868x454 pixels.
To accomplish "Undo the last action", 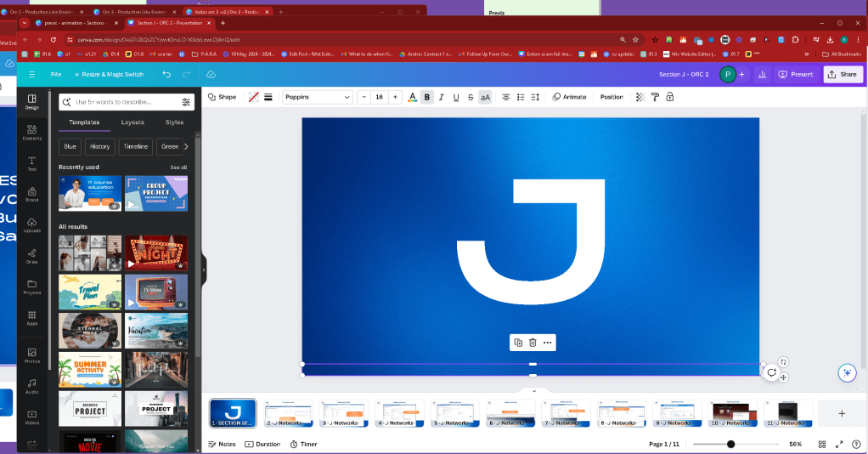I will click(166, 74).
